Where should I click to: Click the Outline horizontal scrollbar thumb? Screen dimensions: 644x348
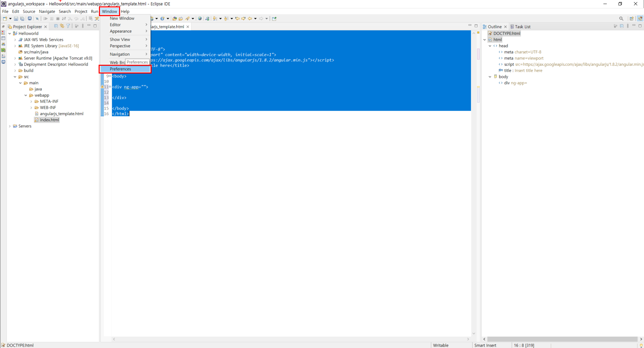(562, 339)
